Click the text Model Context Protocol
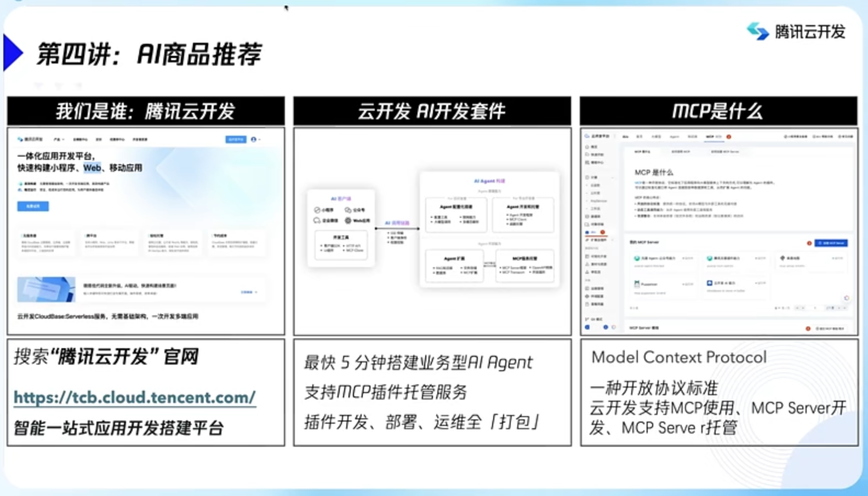The width and height of the screenshot is (868, 496). tap(679, 357)
